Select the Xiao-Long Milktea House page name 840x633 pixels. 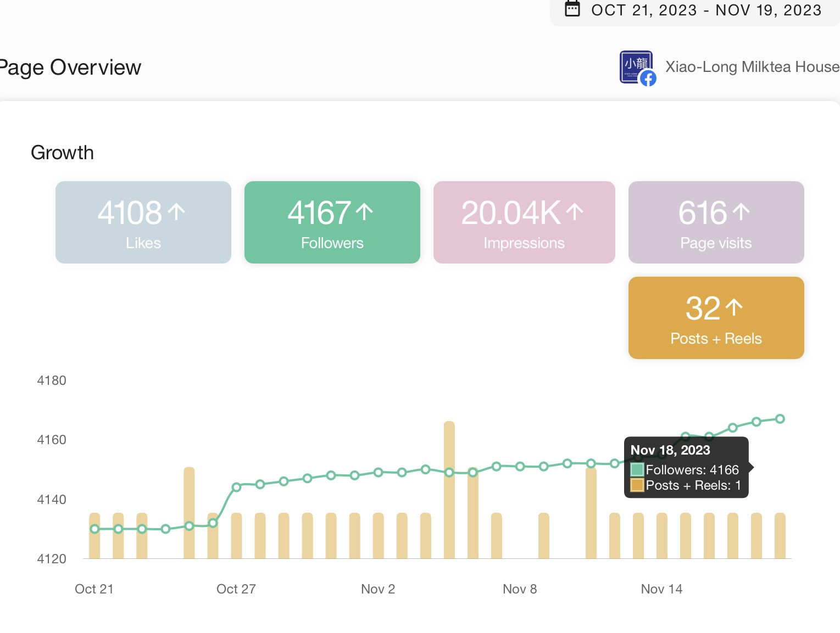click(752, 67)
